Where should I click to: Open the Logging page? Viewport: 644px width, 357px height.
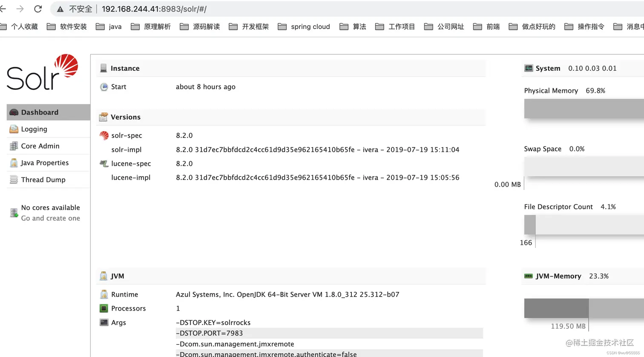[x=48, y=129]
